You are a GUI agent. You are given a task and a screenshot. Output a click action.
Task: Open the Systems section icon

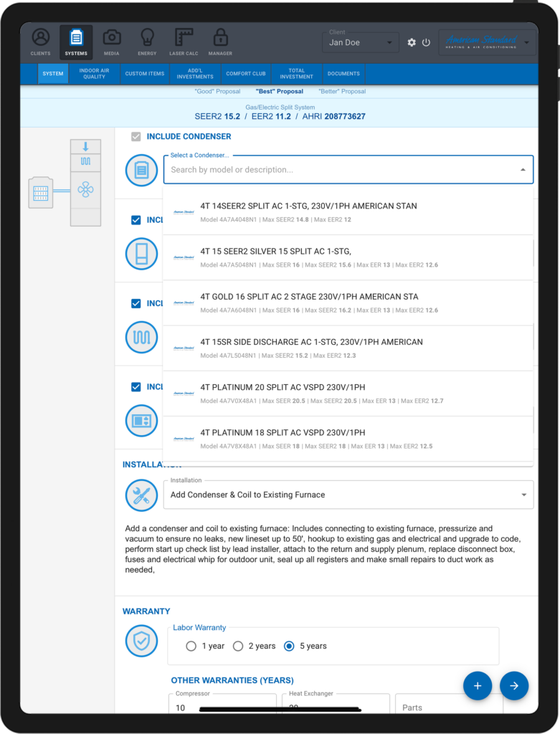(x=76, y=42)
